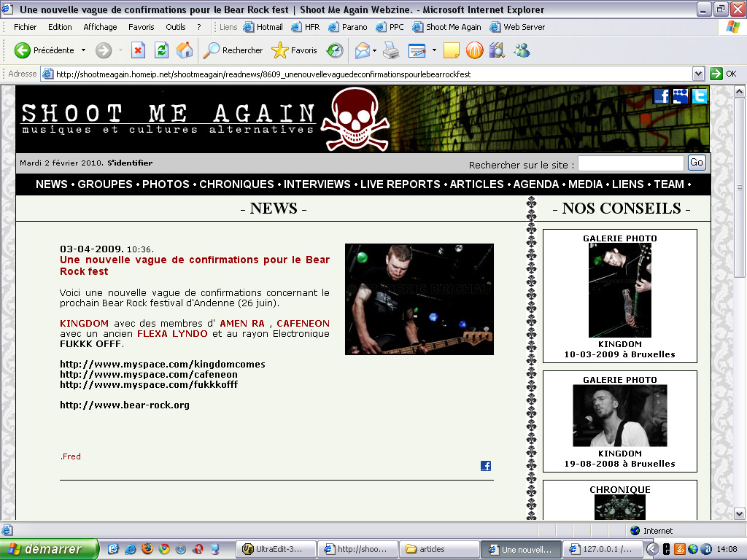
Task: Open the Edition menu
Action: tap(60, 27)
